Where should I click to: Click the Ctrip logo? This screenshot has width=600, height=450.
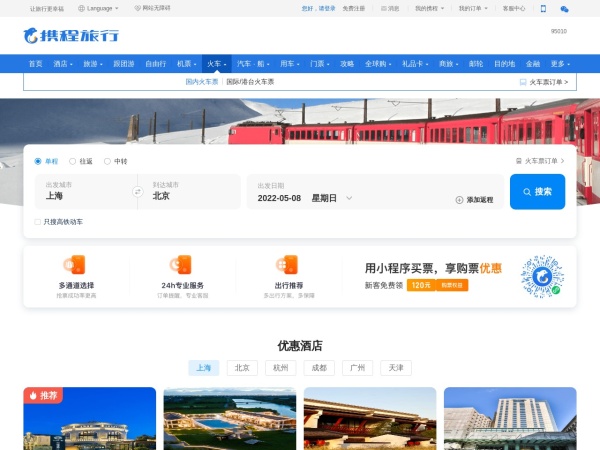(71, 36)
